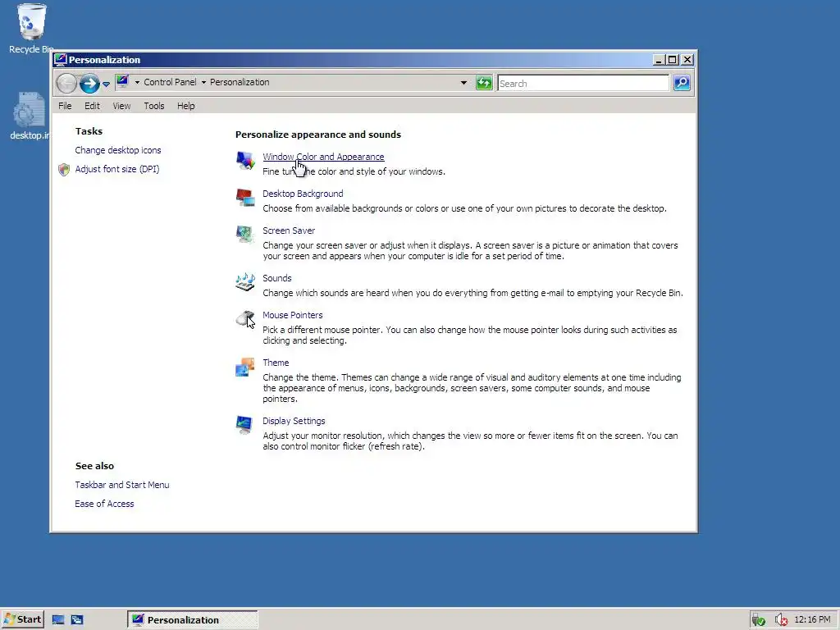Open the Theme link

(276, 363)
